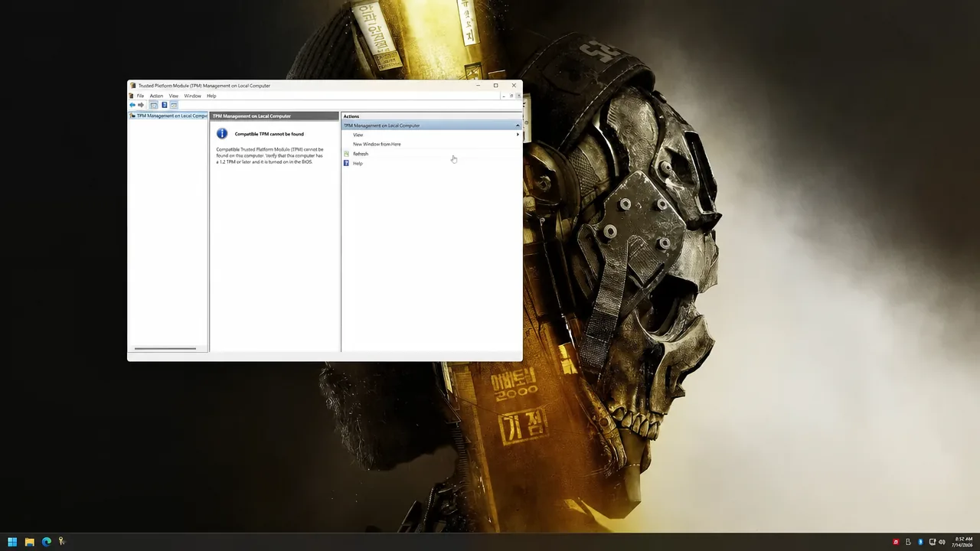
Task: Click the USB device tray icon
Action: tap(908, 542)
